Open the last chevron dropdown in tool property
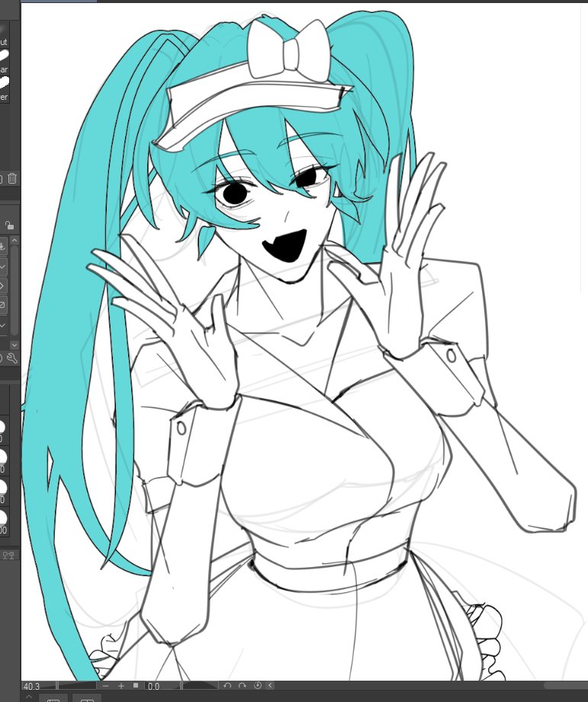 (x=3, y=325)
